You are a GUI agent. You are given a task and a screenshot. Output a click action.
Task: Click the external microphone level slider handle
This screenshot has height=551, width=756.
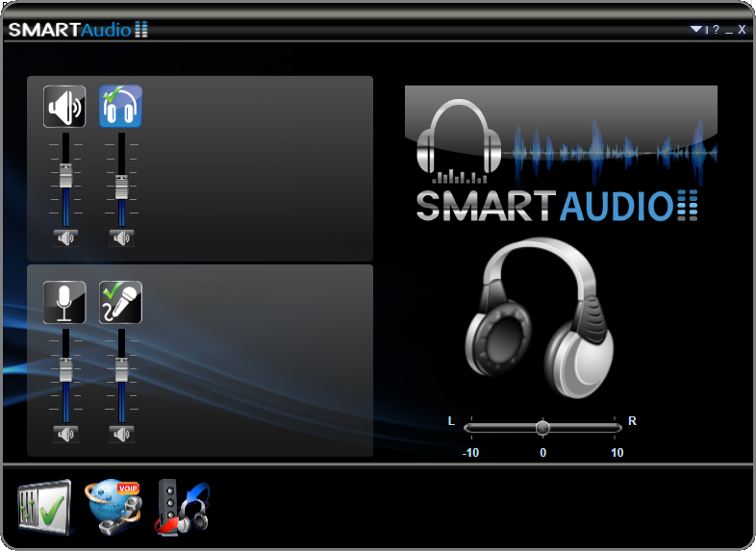121,370
